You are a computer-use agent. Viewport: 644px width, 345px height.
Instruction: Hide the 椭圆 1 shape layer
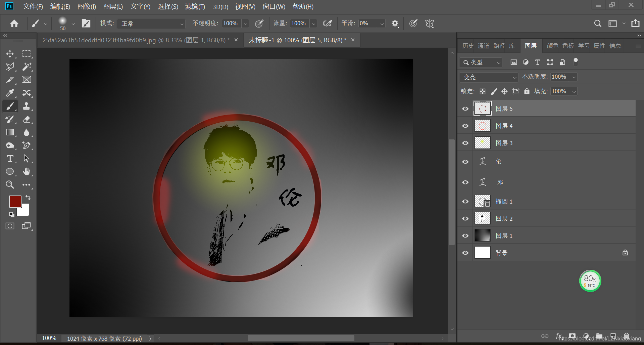point(465,201)
